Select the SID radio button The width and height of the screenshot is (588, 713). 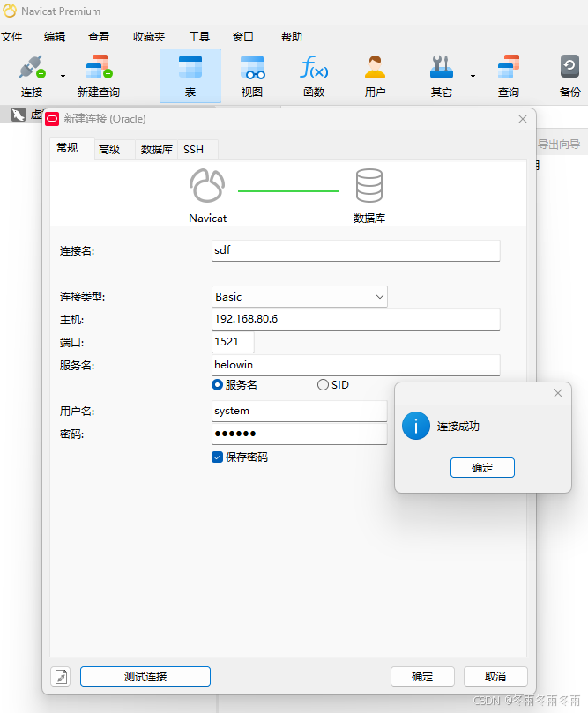(323, 384)
